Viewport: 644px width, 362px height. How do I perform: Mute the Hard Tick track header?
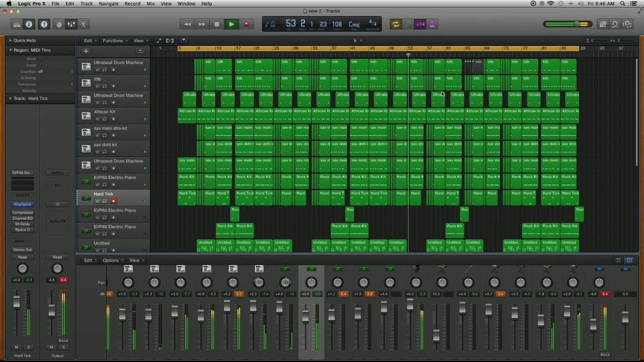(x=98, y=201)
